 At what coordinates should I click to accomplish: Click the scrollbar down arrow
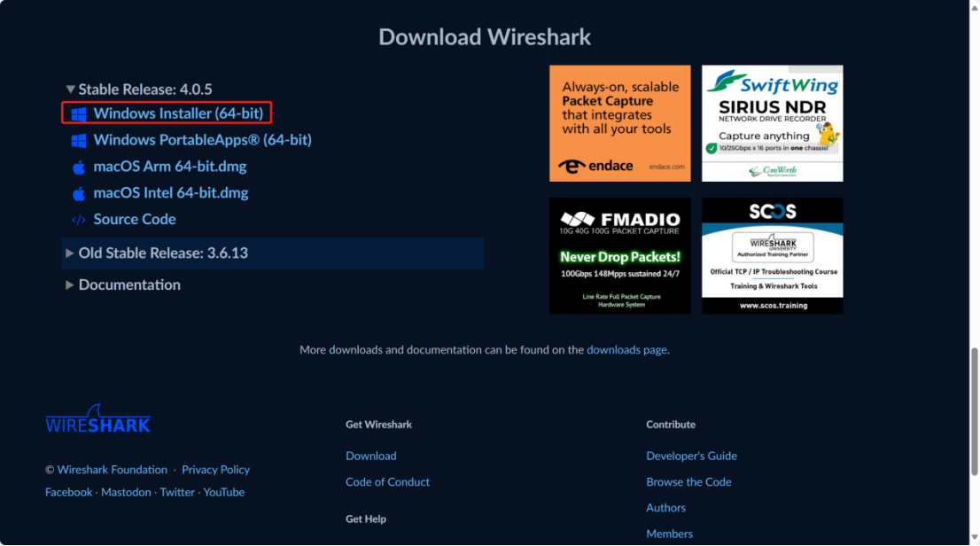point(974,539)
